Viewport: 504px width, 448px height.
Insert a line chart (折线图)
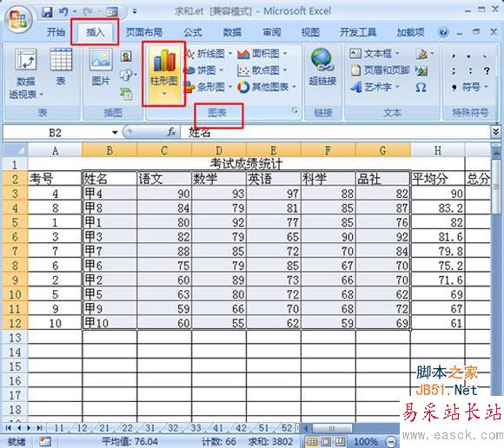click(209, 53)
